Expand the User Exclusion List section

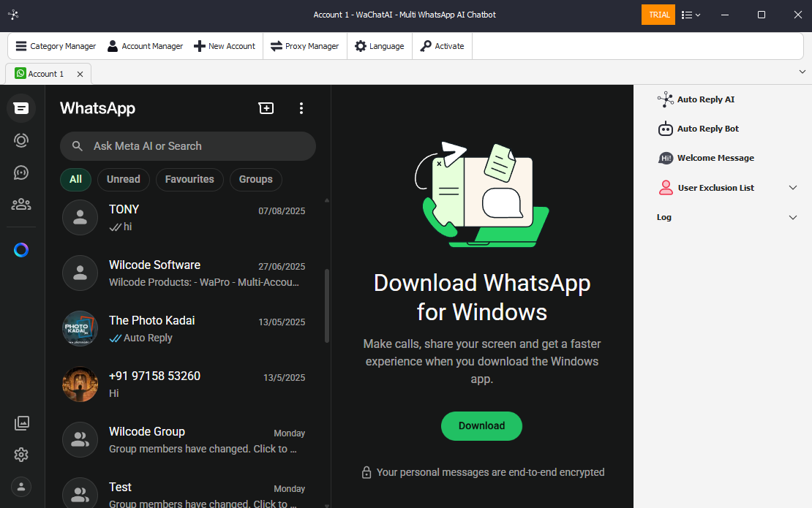pos(793,187)
